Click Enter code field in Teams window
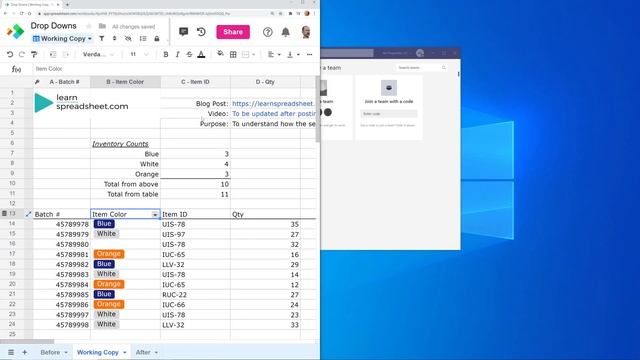This screenshot has width=640, height=360. point(389,114)
